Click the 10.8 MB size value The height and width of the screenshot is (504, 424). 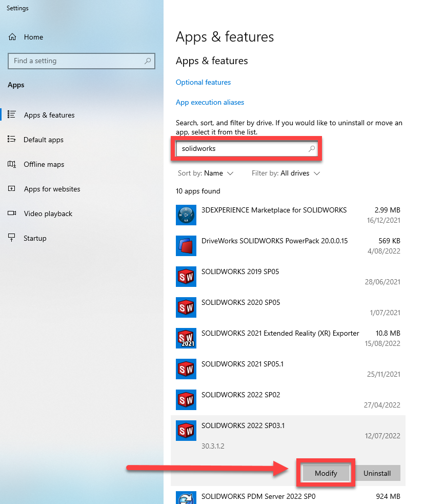click(388, 333)
